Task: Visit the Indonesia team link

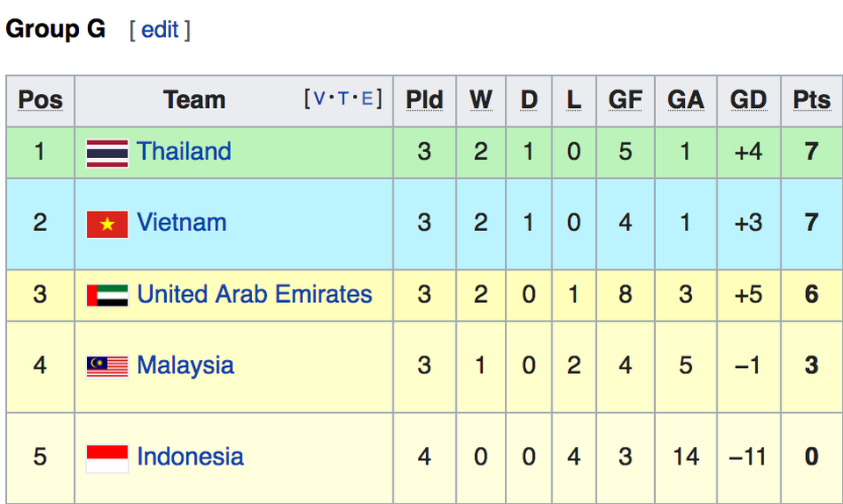Action: point(191,457)
